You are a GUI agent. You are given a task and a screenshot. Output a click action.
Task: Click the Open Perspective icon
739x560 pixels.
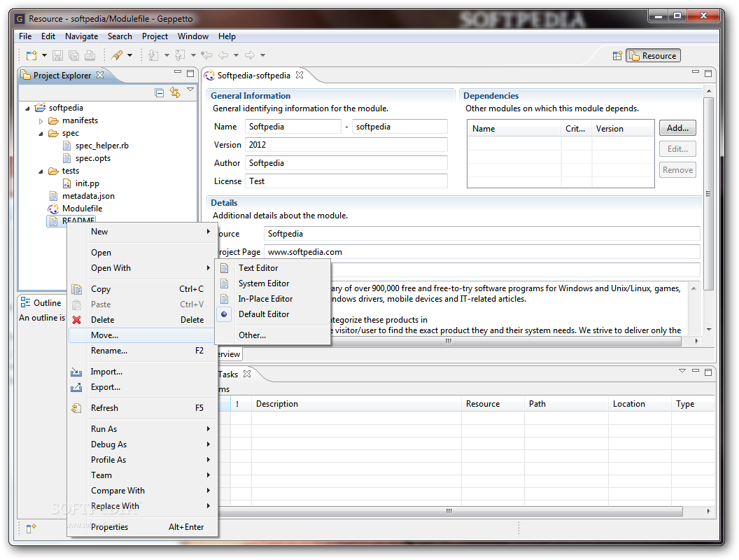click(x=617, y=55)
